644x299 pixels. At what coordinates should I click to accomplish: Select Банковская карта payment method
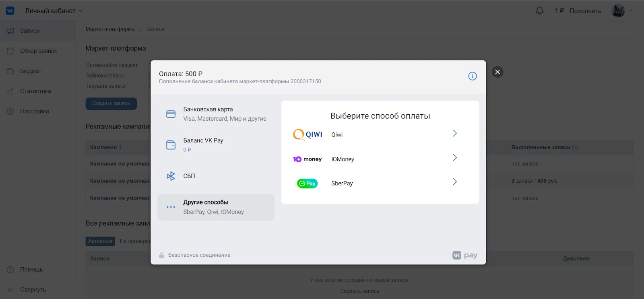[216, 114]
